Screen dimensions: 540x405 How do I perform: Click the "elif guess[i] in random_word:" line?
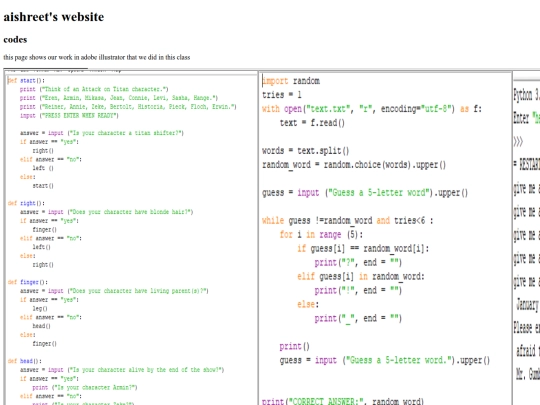click(361, 276)
